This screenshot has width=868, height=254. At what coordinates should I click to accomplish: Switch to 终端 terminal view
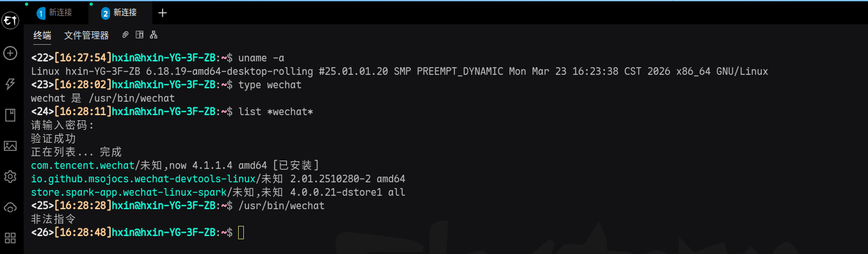[x=42, y=35]
